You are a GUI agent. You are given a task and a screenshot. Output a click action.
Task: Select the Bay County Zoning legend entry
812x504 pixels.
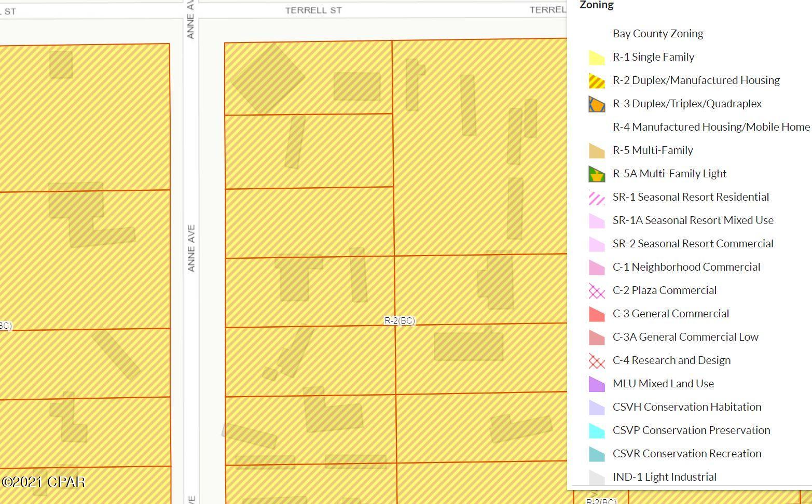[657, 34]
